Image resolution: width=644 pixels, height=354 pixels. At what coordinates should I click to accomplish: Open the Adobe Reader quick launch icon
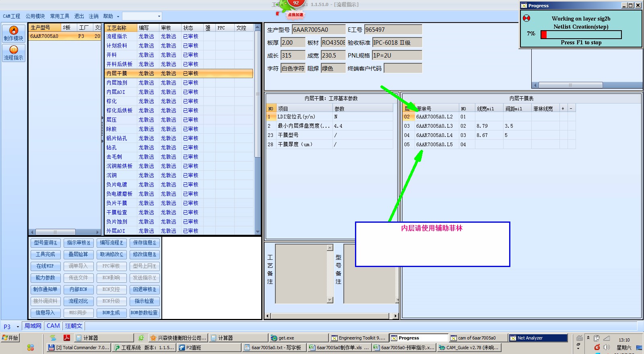coord(67,338)
